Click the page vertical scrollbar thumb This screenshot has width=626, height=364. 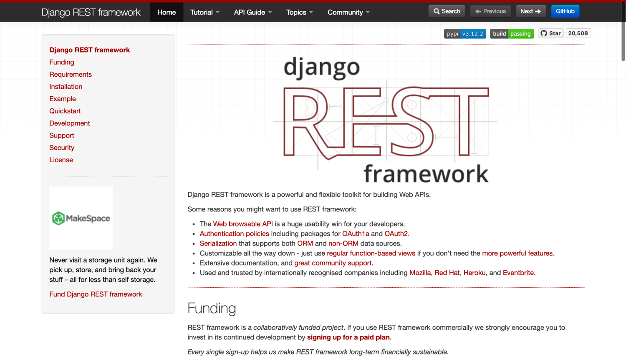pos(623,32)
